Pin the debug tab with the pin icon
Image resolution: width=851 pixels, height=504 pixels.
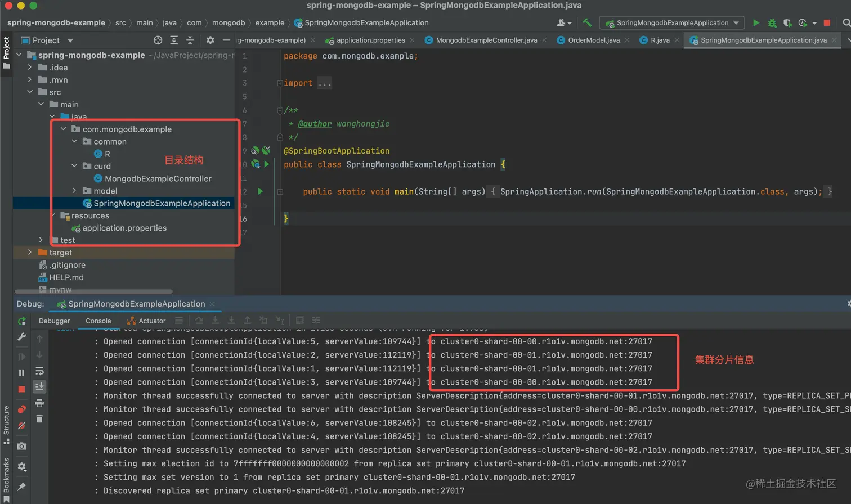22,487
